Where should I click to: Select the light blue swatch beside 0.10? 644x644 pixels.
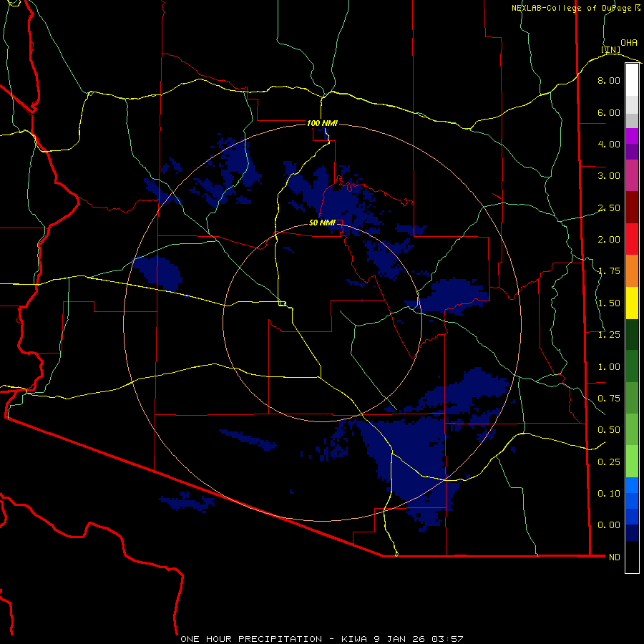[x=632, y=485]
